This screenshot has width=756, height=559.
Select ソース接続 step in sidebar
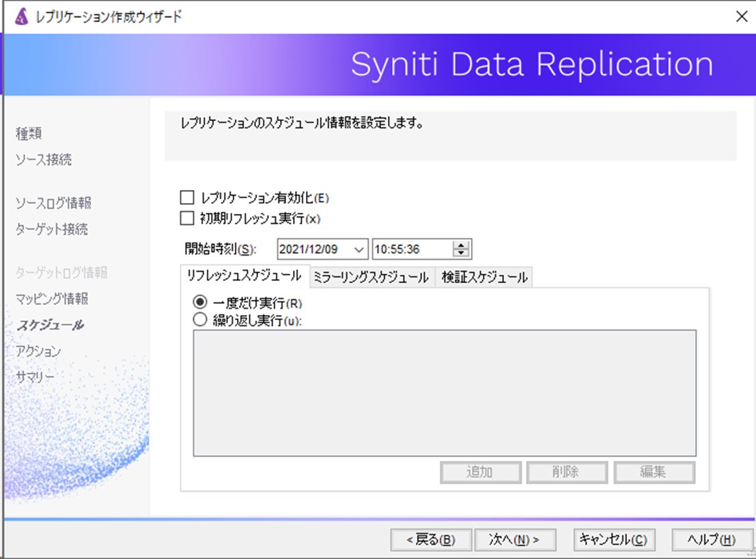(44, 160)
